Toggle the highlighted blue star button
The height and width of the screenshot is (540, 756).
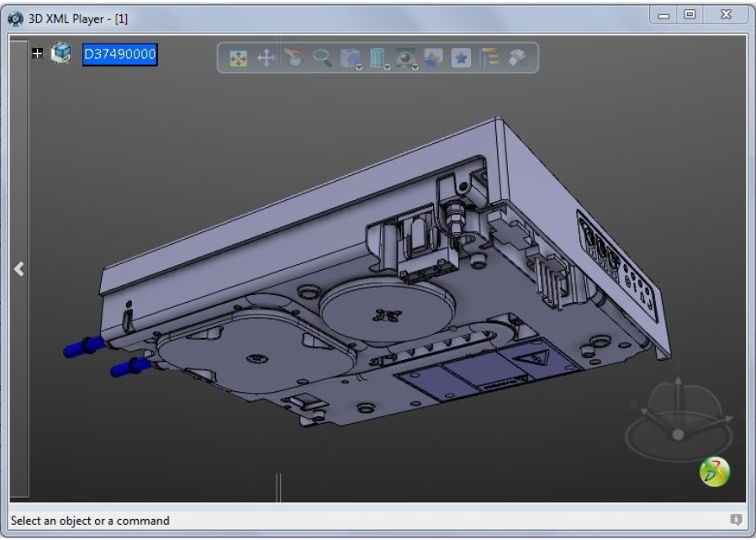click(x=461, y=58)
